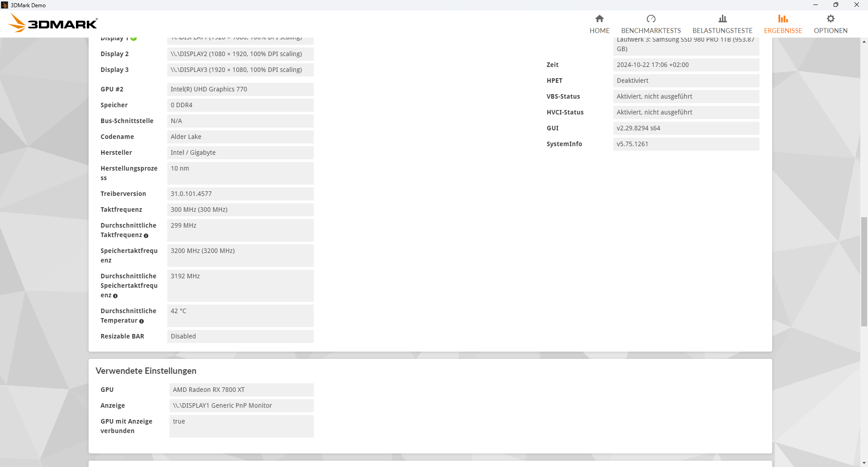Click the HPET 'Deaktiviert' value
Screen dimensions: 868x467
point(686,81)
